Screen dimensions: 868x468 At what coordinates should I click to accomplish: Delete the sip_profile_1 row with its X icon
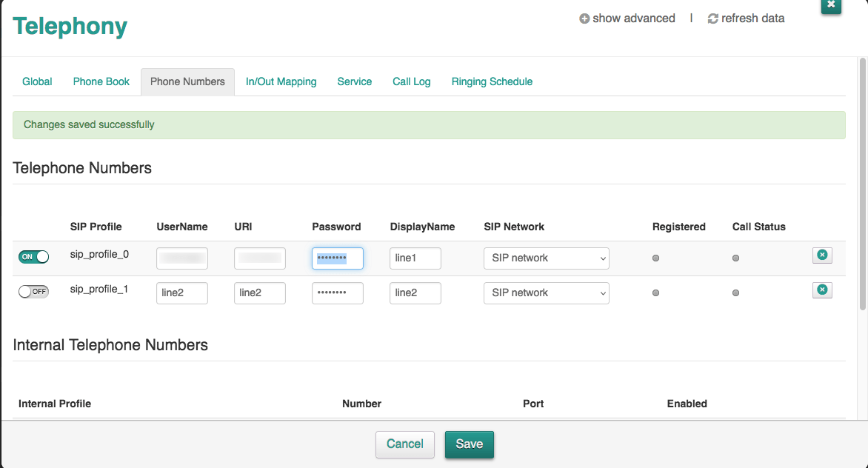(x=822, y=290)
